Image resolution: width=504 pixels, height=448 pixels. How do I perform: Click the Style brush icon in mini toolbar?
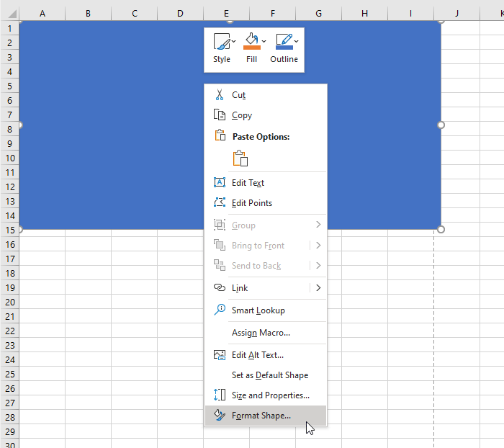222,42
